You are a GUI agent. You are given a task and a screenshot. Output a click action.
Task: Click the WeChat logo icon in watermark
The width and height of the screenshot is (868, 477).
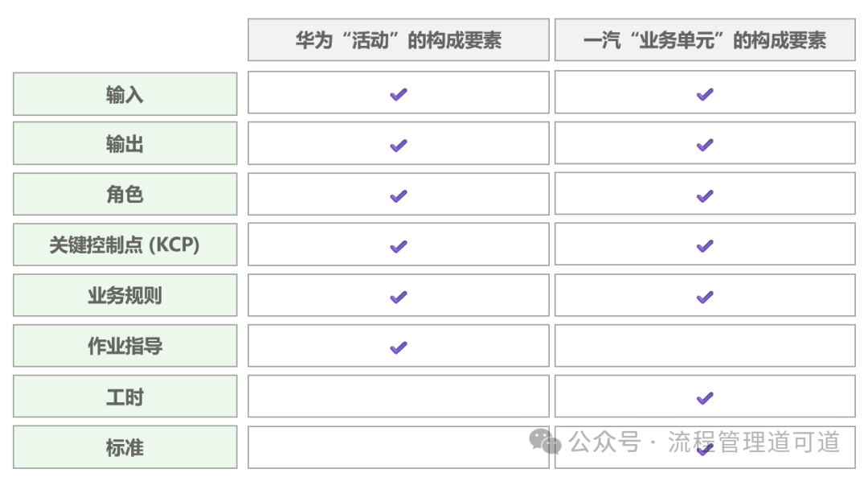click(545, 442)
